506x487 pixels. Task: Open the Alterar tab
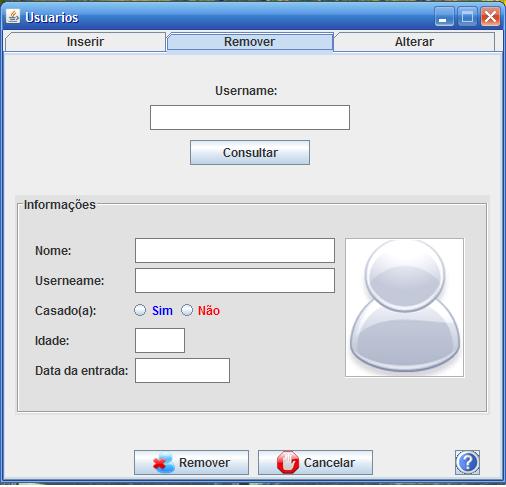tap(414, 42)
